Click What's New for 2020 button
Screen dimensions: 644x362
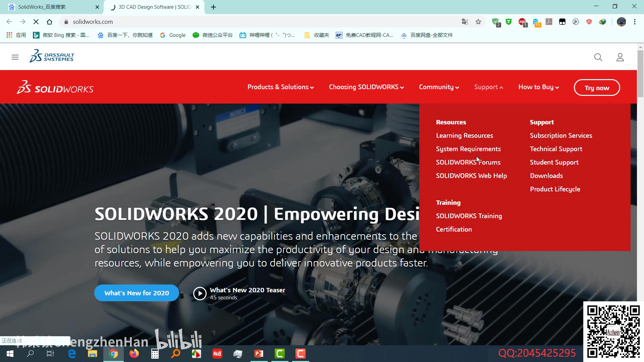point(137,293)
